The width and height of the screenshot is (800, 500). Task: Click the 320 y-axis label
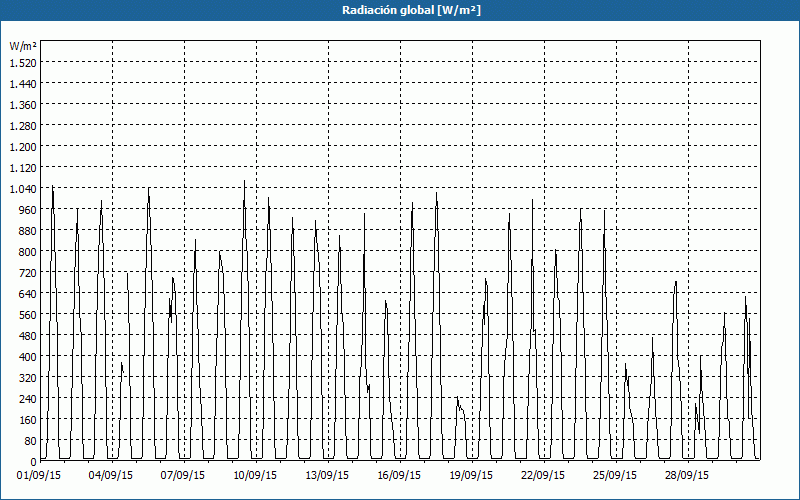(27, 378)
